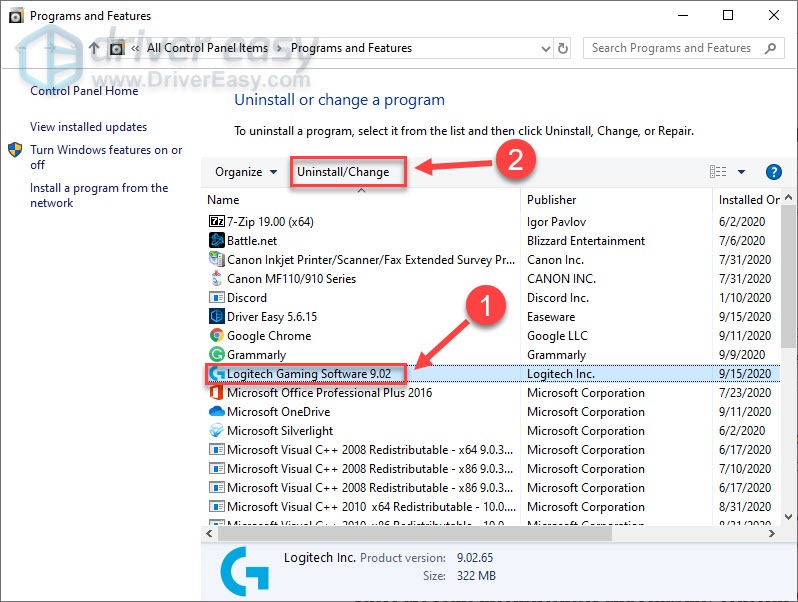This screenshot has width=798, height=602.
Task: Click Google LLC publisher cell
Action: [557, 335]
